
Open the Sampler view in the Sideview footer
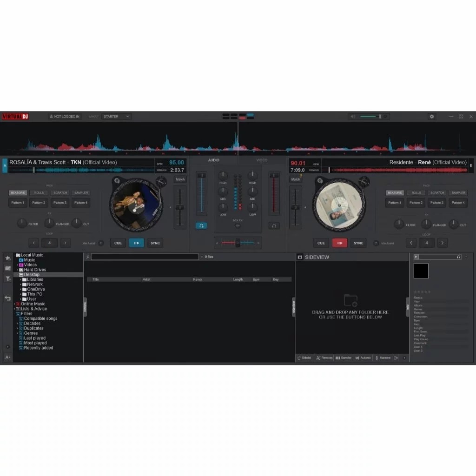344,358
